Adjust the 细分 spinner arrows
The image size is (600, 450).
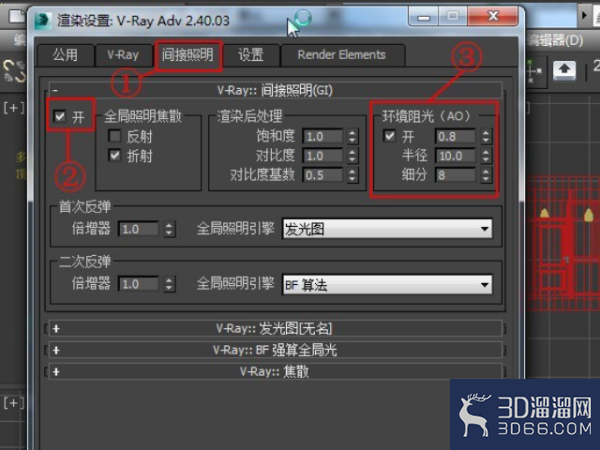[x=486, y=175]
